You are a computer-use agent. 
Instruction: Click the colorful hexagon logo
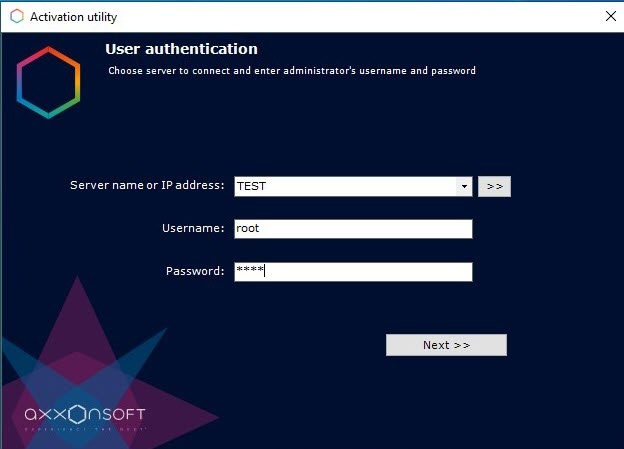tap(48, 82)
